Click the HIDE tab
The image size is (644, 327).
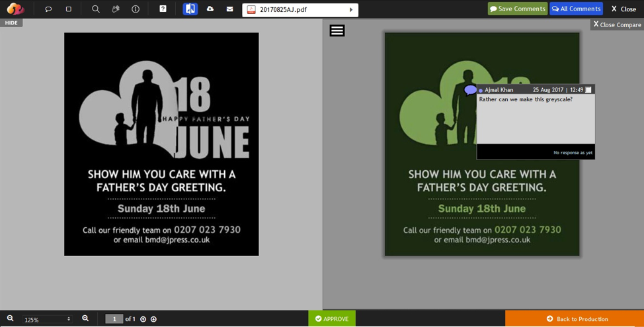(11, 23)
